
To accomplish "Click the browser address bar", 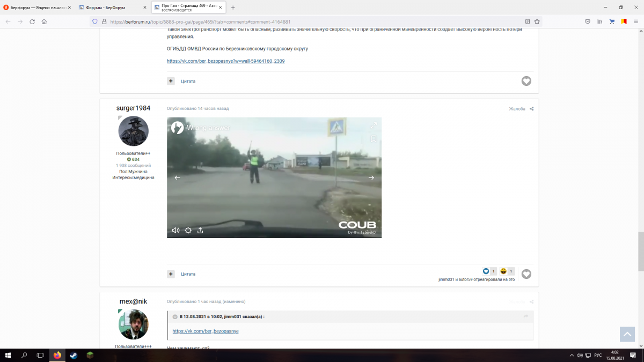I will (x=311, y=22).
